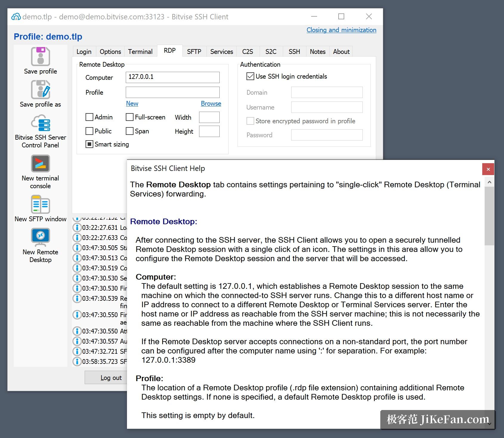Click info icon of log entry 03:47:32.721
This screenshot has width=504, height=438.
pos(77,351)
